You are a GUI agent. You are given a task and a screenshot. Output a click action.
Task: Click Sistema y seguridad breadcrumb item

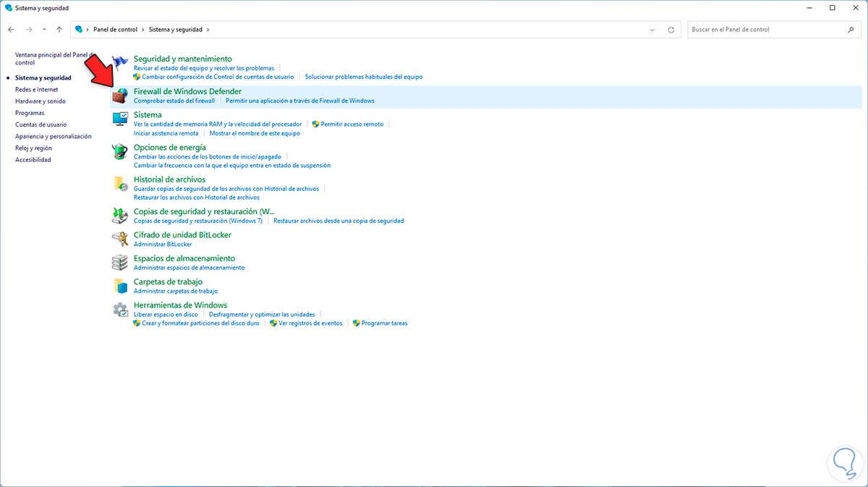[176, 30]
